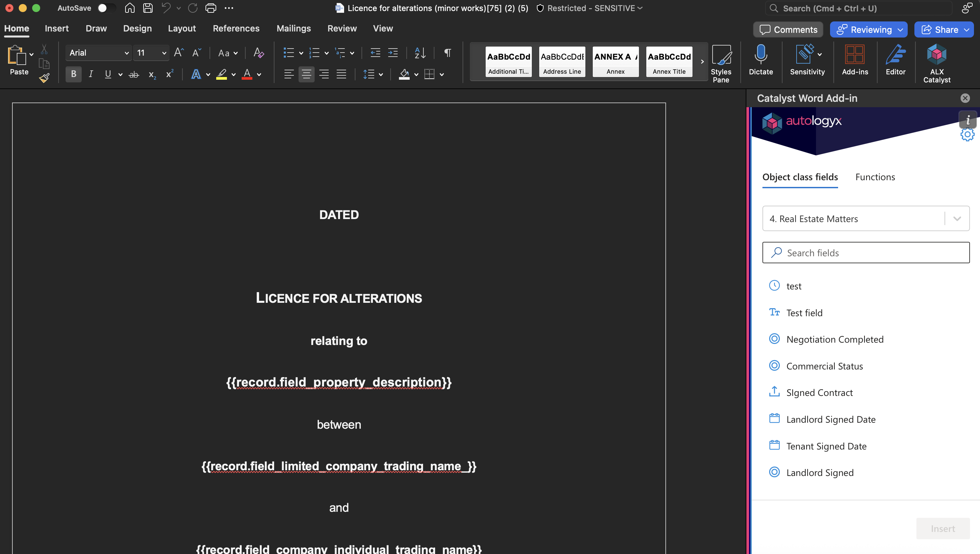This screenshot has width=980, height=554.
Task: Open the Styles Pane
Action: [721, 63]
